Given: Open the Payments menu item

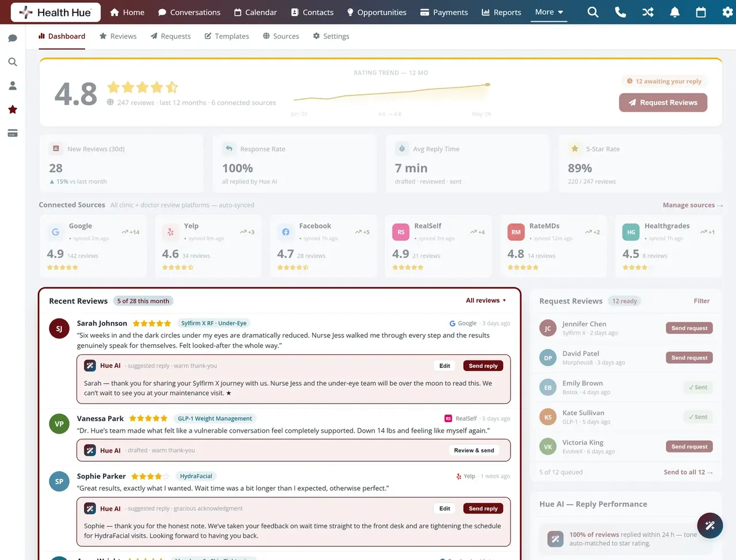Looking at the screenshot, I should click(444, 12).
